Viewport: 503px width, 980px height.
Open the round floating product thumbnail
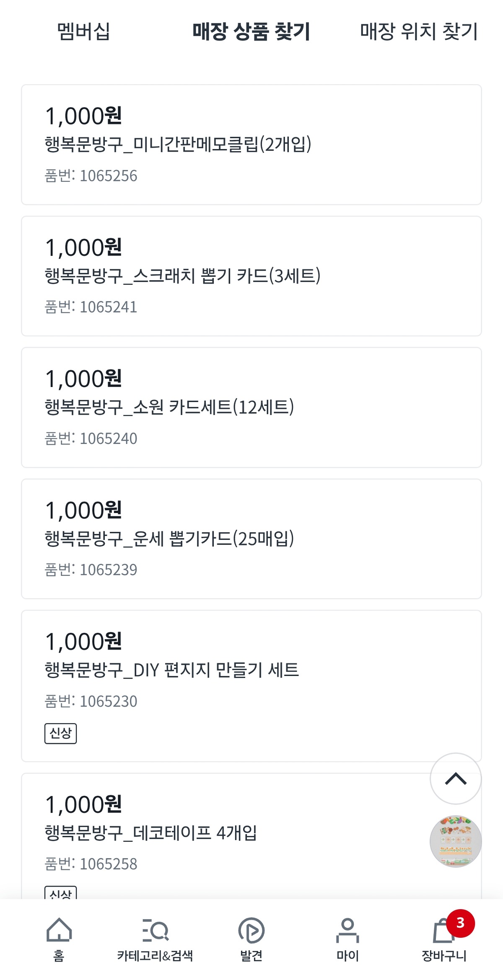tap(456, 841)
